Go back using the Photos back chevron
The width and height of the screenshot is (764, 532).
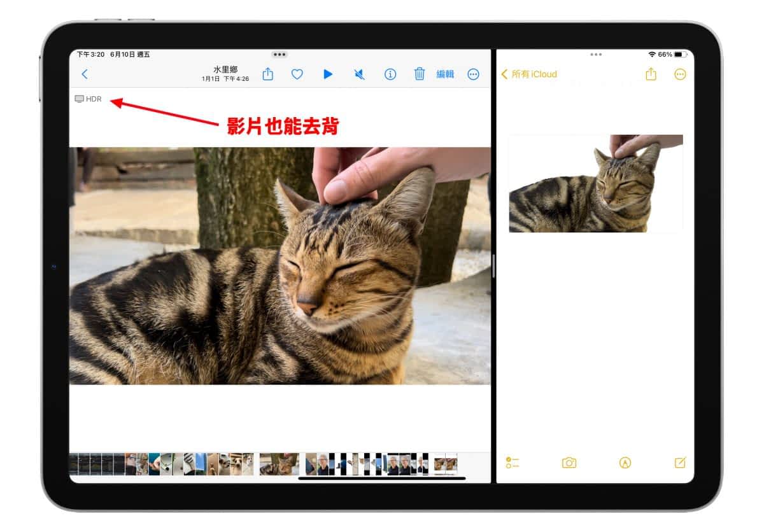85,74
